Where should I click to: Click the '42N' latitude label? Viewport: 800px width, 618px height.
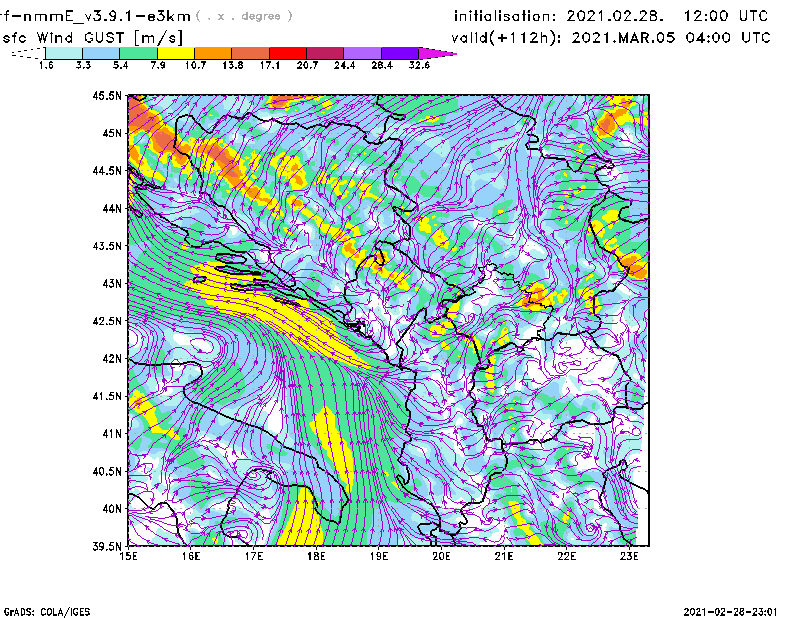click(x=112, y=359)
